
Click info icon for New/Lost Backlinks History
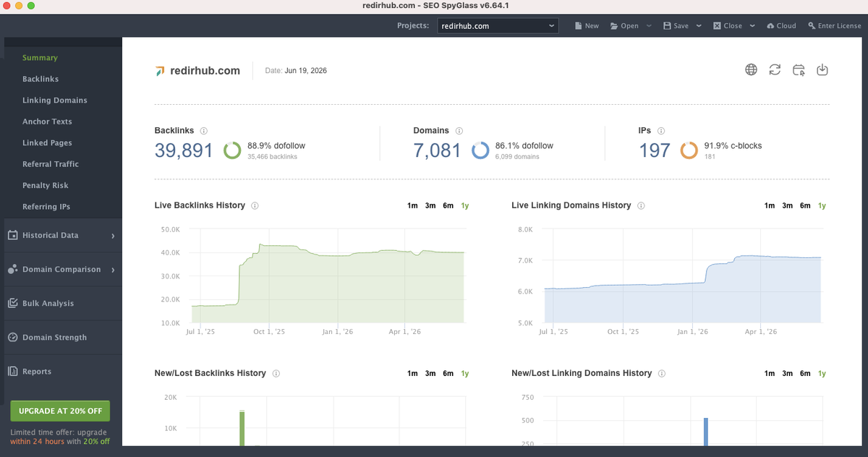276,373
